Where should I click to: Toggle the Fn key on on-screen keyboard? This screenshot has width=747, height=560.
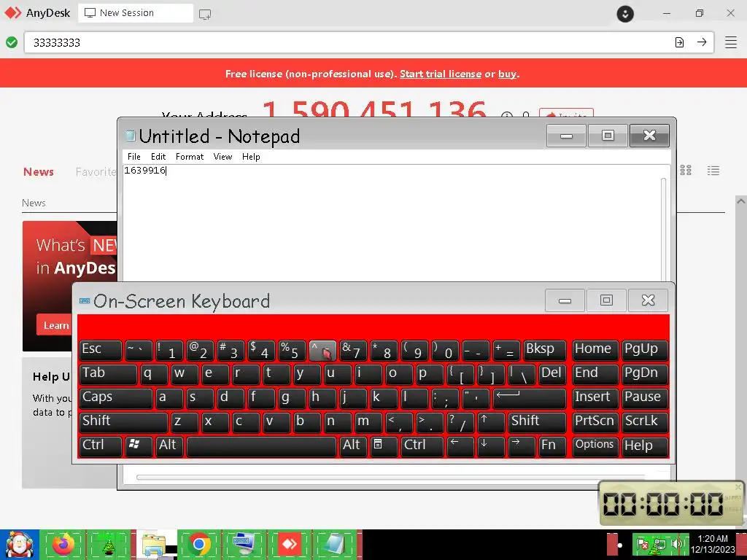(x=552, y=446)
